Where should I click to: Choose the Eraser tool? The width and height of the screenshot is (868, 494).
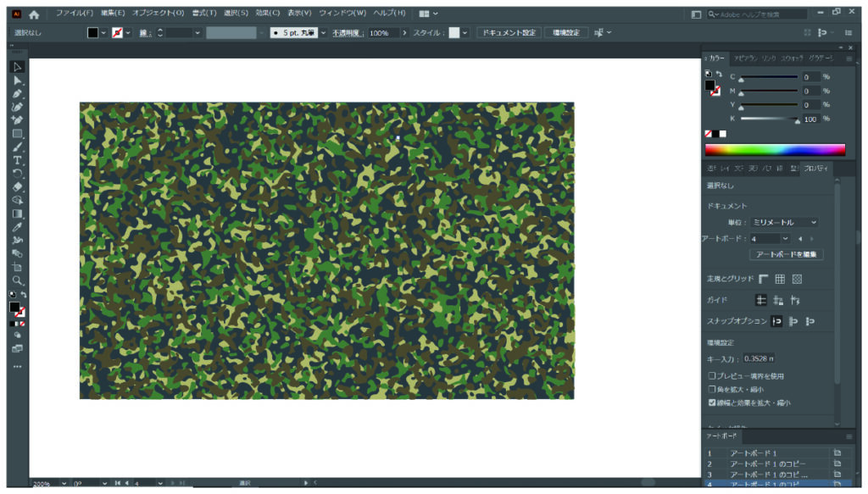point(17,187)
